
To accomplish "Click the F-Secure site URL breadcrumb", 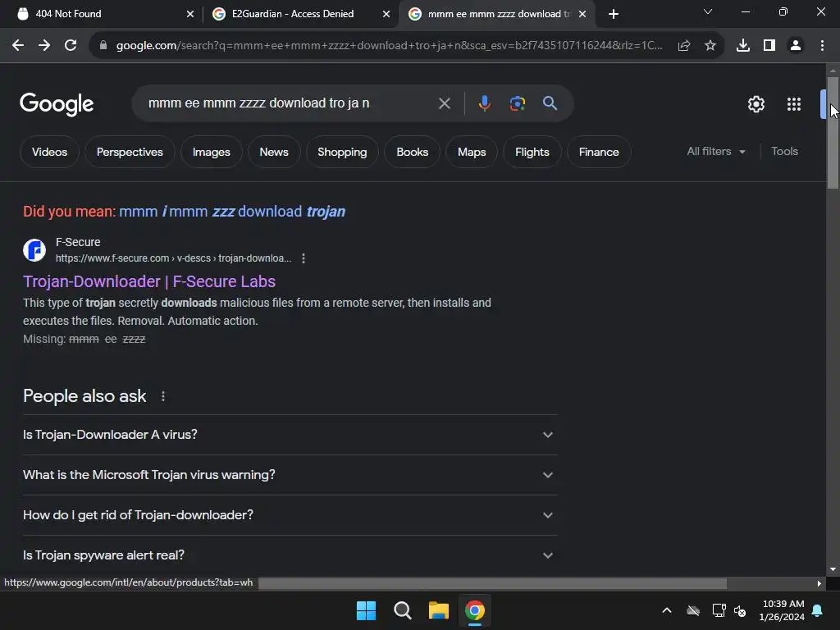I will (173, 258).
